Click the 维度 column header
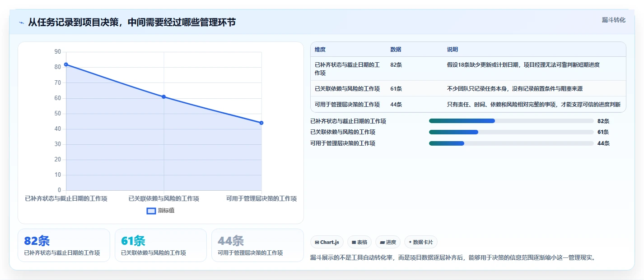Image resolution: width=644 pixels, height=280 pixels. point(320,50)
